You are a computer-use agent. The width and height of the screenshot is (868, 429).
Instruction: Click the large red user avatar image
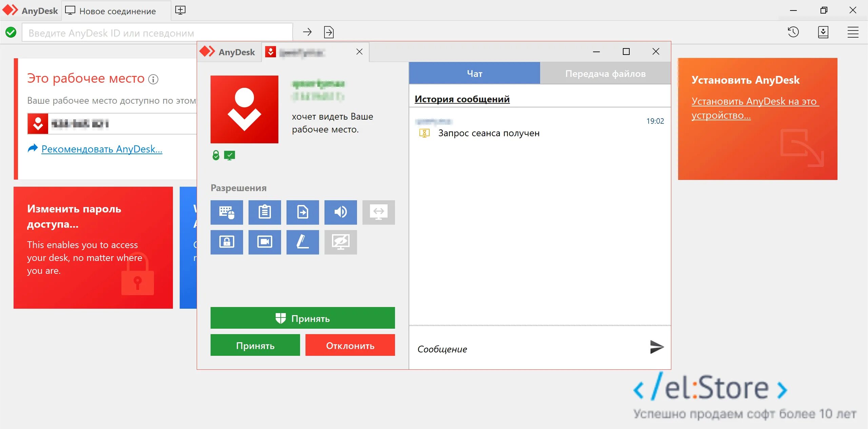click(244, 109)
